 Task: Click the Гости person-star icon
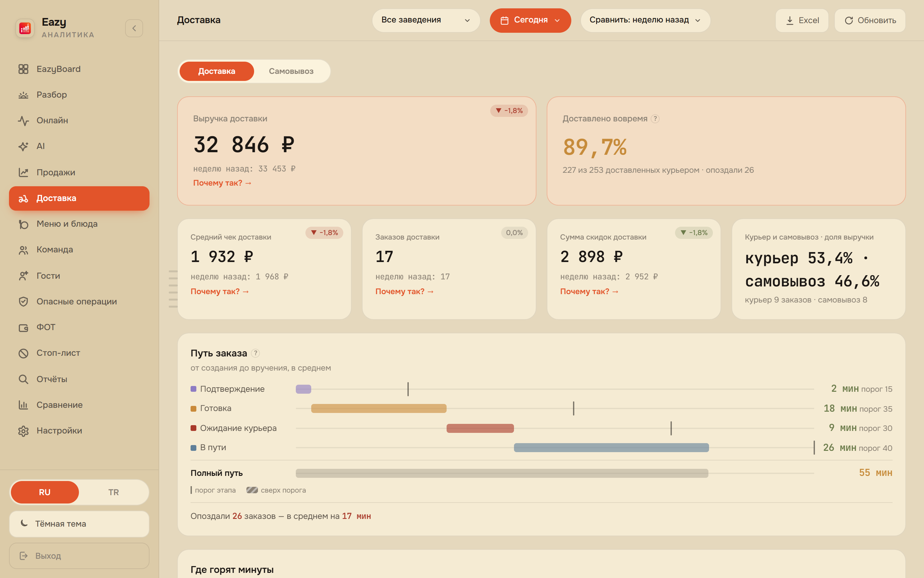pyautogui.click(x=23, y=276)
